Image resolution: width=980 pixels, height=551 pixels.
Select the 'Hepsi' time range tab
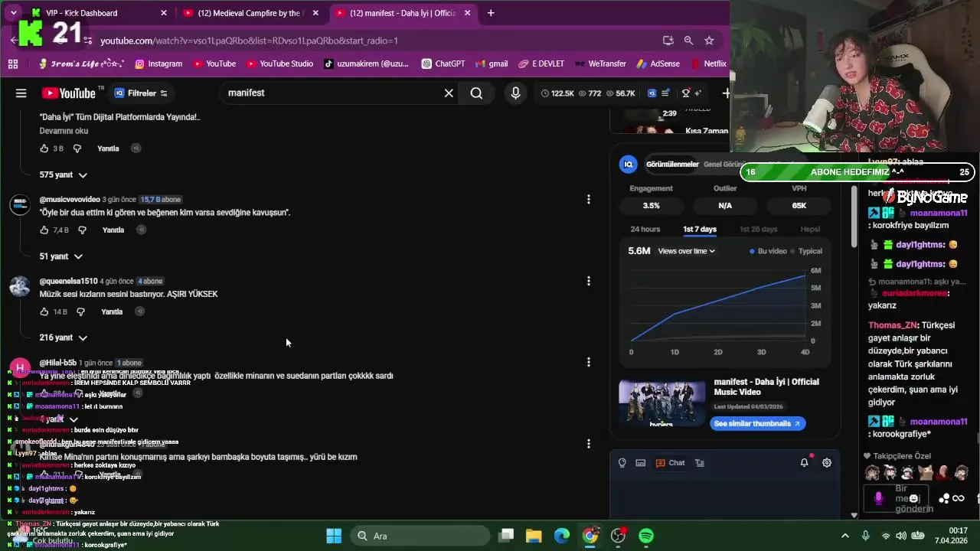810,229
